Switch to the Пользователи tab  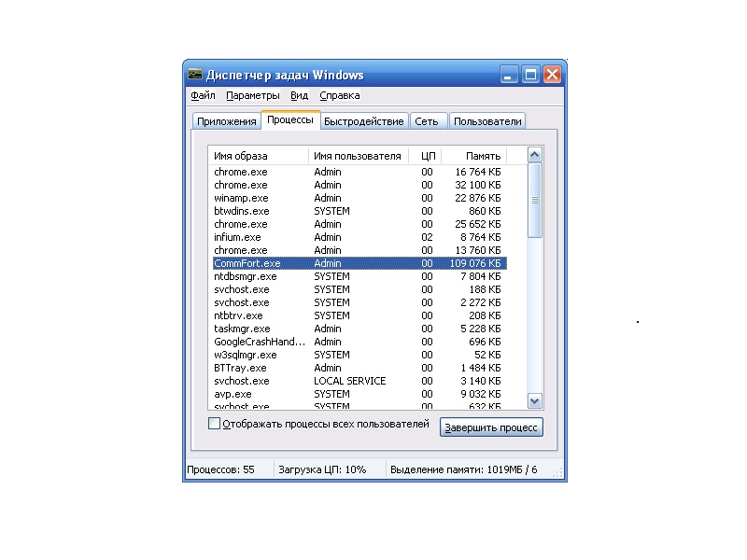click(486, 121)
